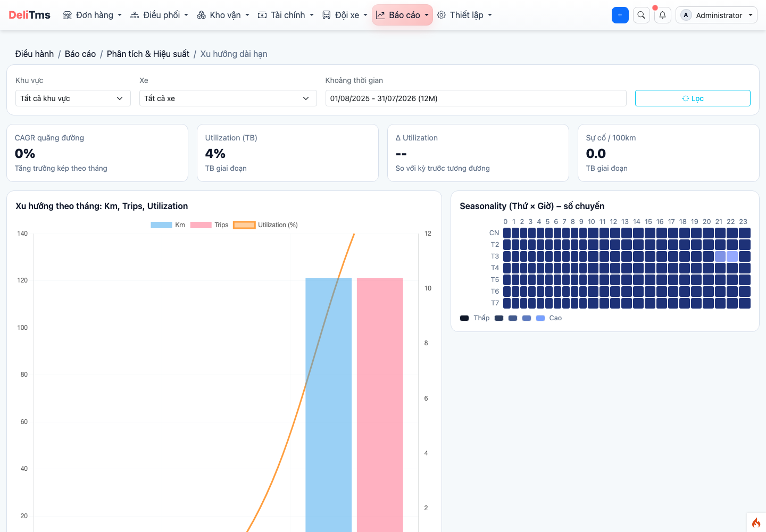The image size is (766, 532).
Task: Open the search magnifier icon
Action: (x=642, y=15)
